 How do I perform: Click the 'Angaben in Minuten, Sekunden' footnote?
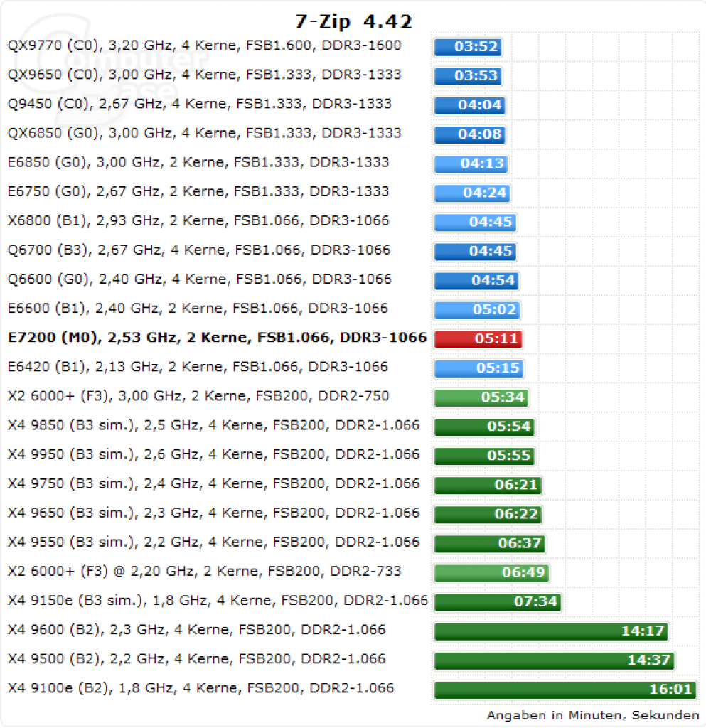point(593,716)
